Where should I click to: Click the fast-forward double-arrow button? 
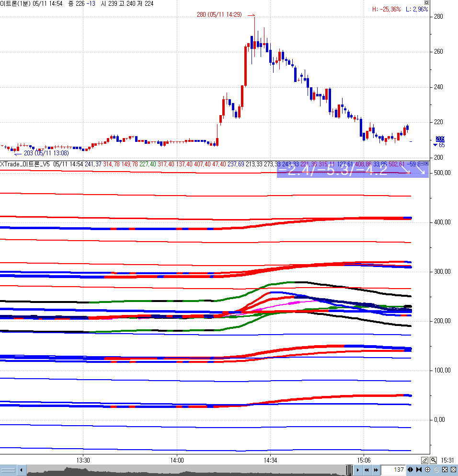[x=376, y=470]
